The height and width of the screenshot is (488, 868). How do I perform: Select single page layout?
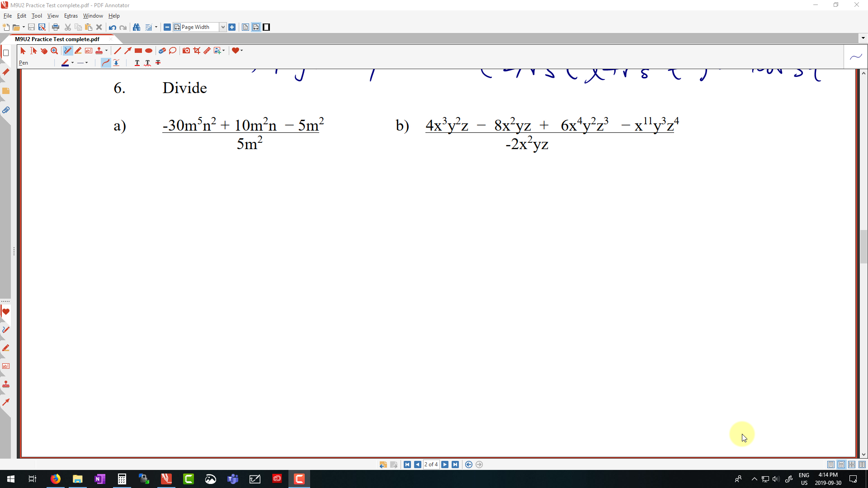pos(831,465)
